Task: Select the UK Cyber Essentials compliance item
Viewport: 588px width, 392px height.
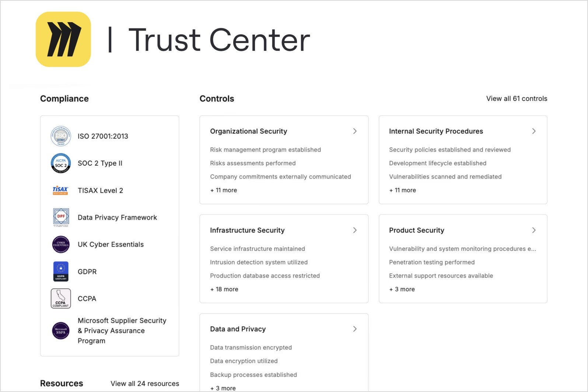Action: [x=111, y=245]
